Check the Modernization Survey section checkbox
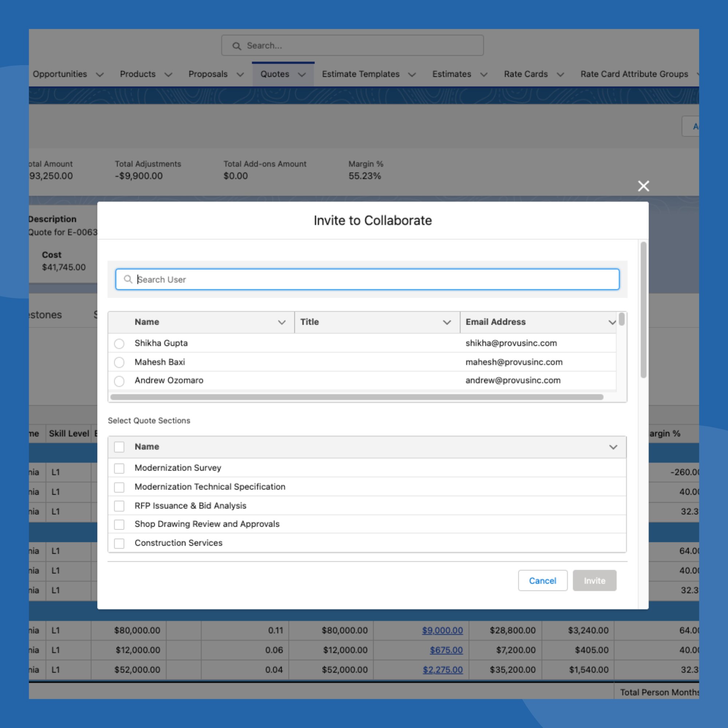The width and height of the screenshot is (728, 728). pos(119,468)
